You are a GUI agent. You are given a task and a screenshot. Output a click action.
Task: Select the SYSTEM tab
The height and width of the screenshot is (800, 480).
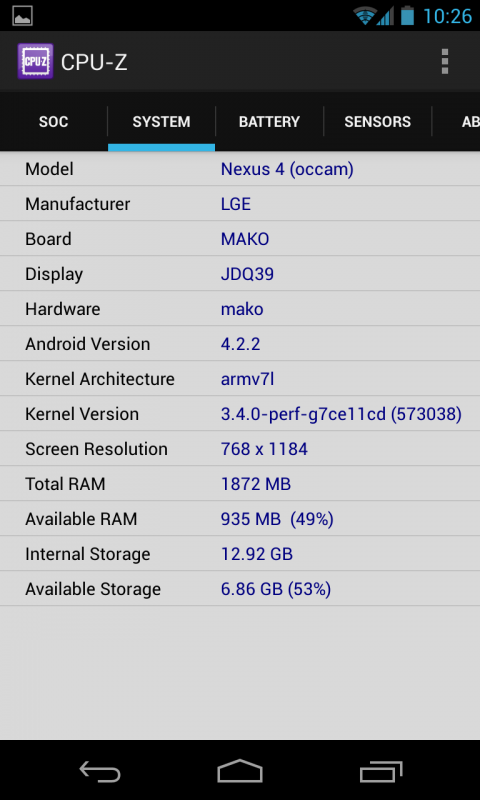coord(161,121)
